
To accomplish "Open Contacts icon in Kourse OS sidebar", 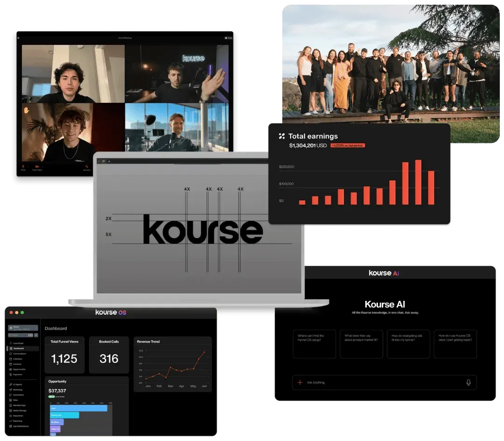I will 11,364.
